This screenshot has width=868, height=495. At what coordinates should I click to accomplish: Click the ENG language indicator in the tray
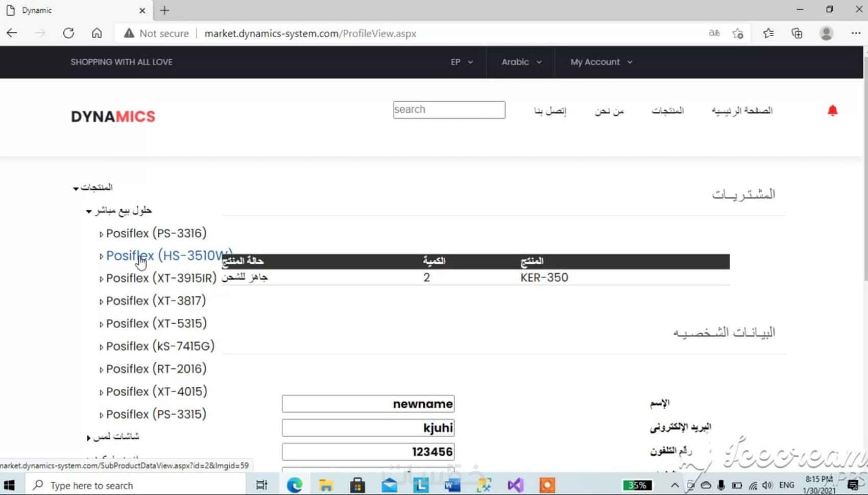pos(787,485)
